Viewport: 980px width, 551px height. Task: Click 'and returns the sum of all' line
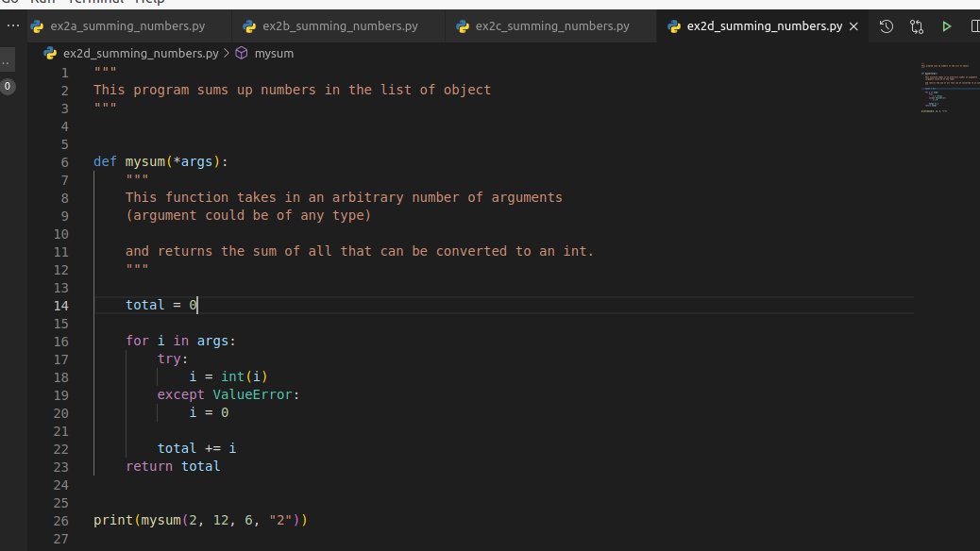click(360, 251)
